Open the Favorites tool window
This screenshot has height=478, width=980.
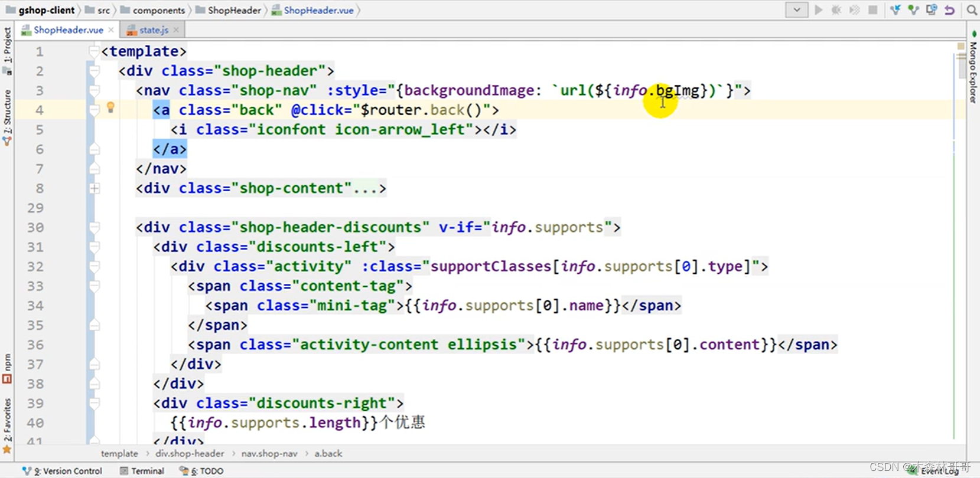[7, 425]
